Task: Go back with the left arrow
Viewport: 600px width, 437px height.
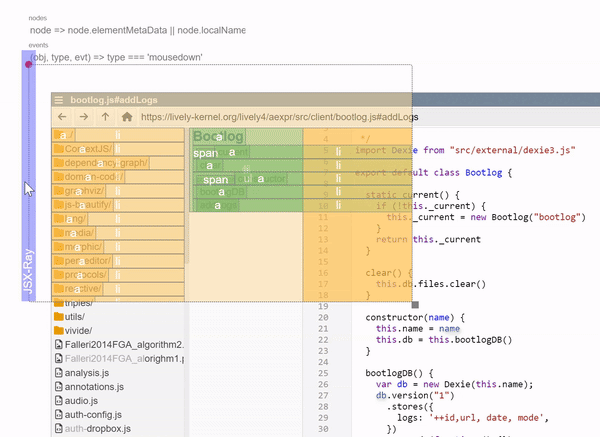Action: pyautogui.click(x=62, y=117)
